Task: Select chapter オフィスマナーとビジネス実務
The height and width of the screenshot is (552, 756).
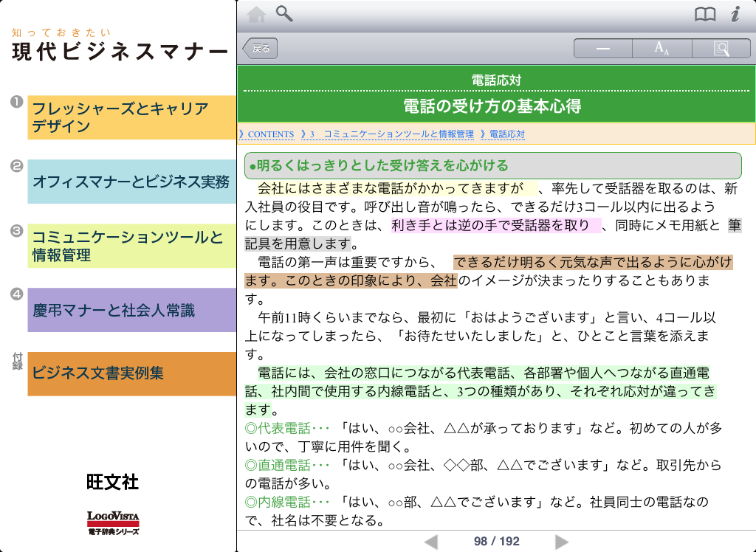Action: [x=131, y=182]
